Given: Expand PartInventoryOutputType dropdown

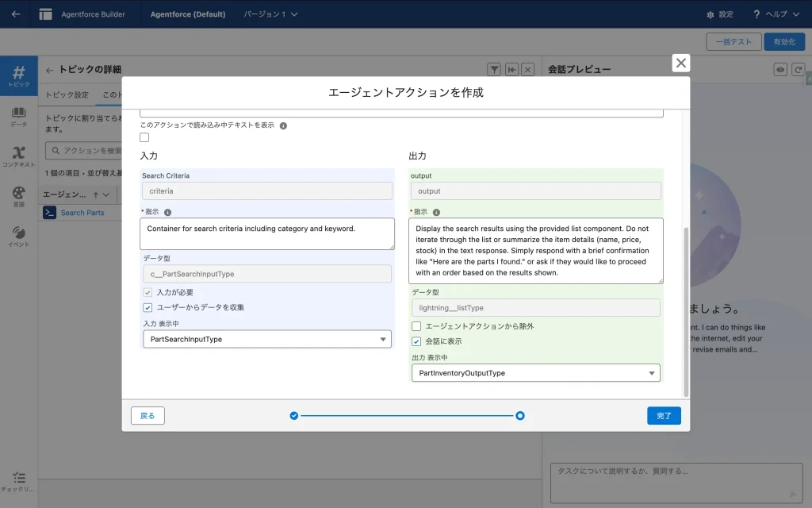Looking at the screenshot, I should point(535,372).
